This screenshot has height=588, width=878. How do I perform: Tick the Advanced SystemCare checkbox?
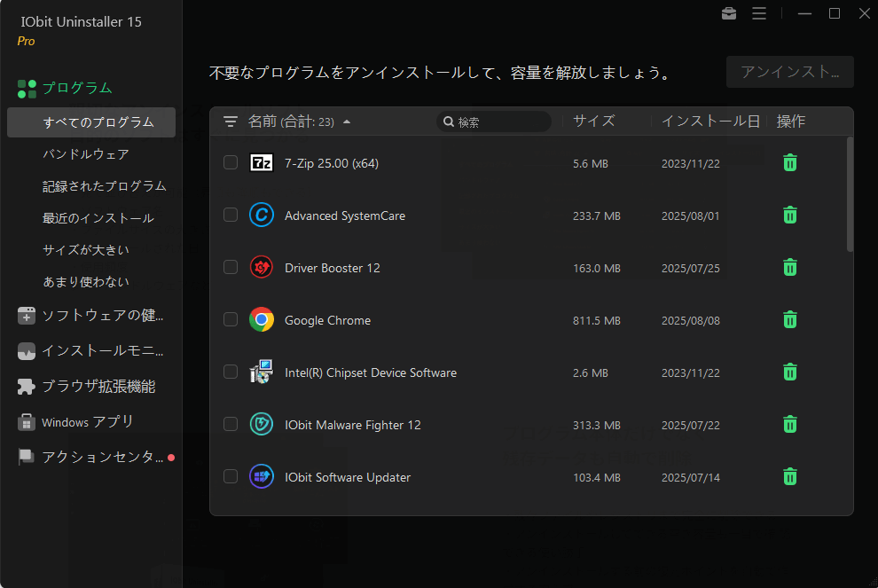(230, 215)
